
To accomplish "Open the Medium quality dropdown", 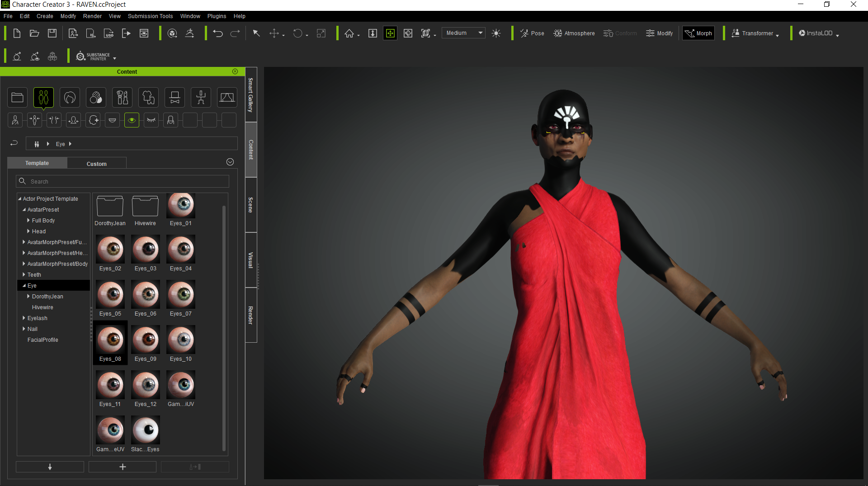I will [x=463, y=33].
